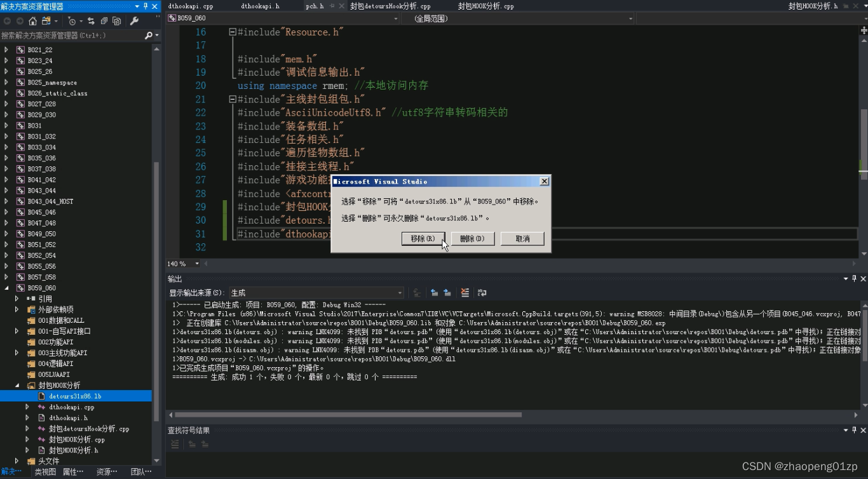Open the 显示输出来源 生成 dropdown
The height and width of the screenshot is (479, 868).
(x=316, y=293)
